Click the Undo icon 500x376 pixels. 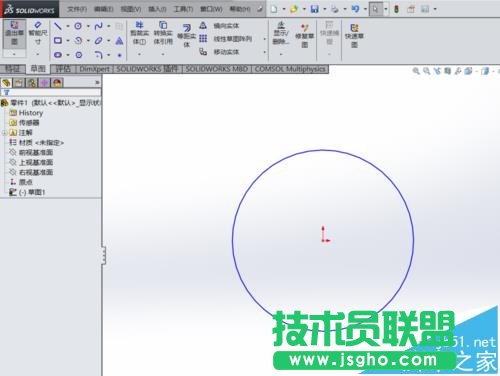click(x=355, y=9)
